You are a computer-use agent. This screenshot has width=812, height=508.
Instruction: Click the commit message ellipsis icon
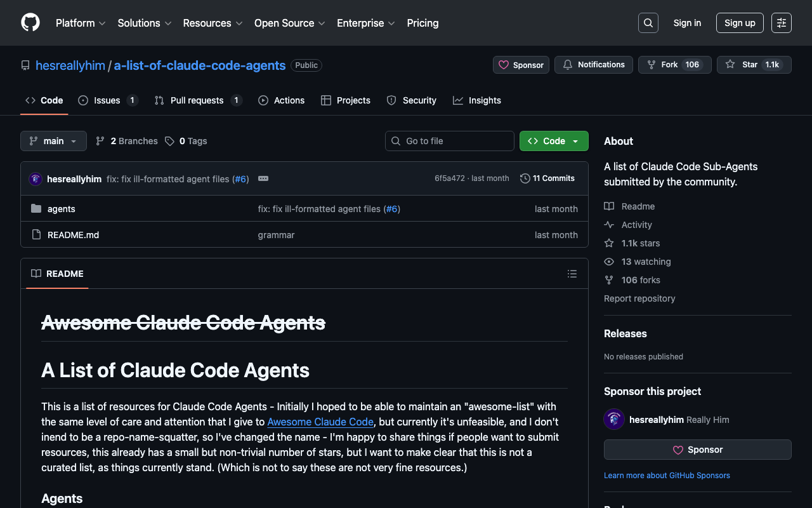(x=263, y=178)
